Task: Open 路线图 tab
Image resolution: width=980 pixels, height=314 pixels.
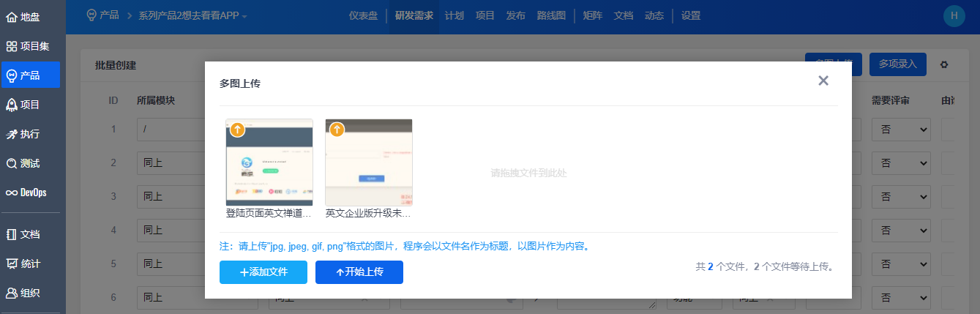Action: (x=551, y=15)
